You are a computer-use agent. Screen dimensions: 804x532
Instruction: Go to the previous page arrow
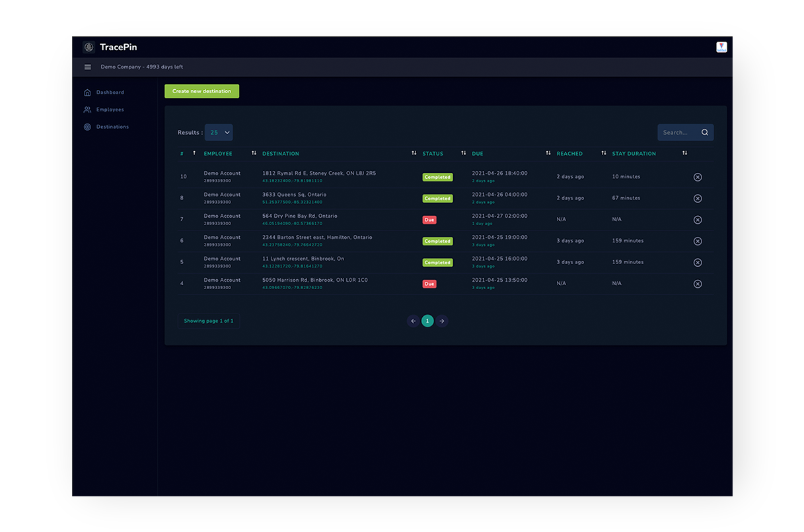(413, 321)
